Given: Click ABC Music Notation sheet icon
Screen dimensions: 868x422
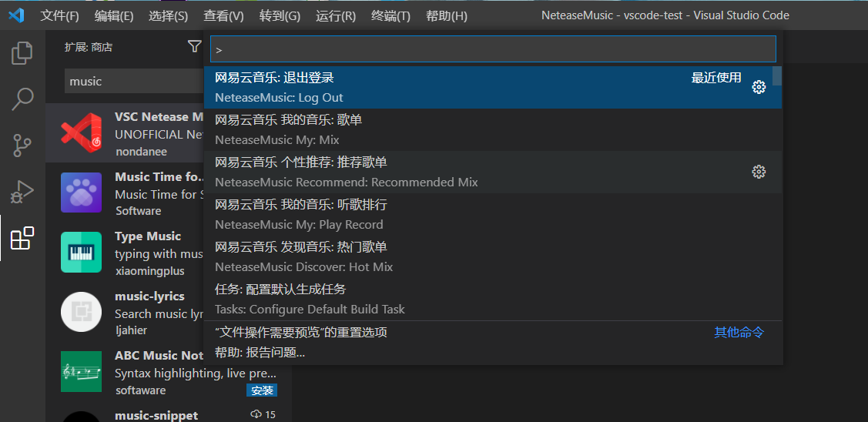Looking at the screenshot, I should tap(82, 372).
